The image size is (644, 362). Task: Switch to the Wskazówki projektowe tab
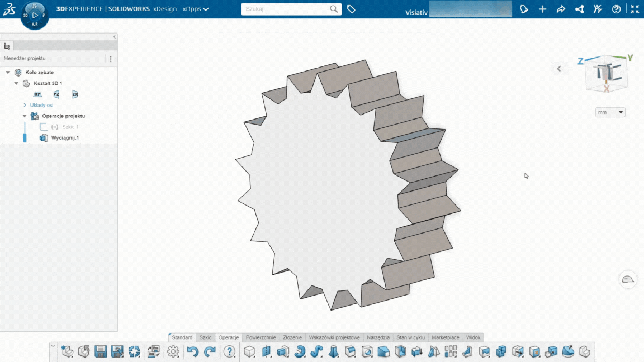(334, 337)
